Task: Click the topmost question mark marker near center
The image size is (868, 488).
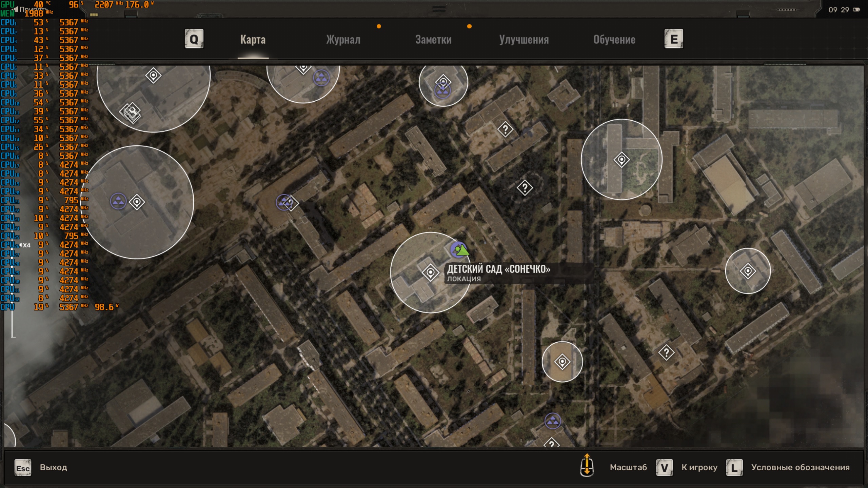Action: coord(505,129)
